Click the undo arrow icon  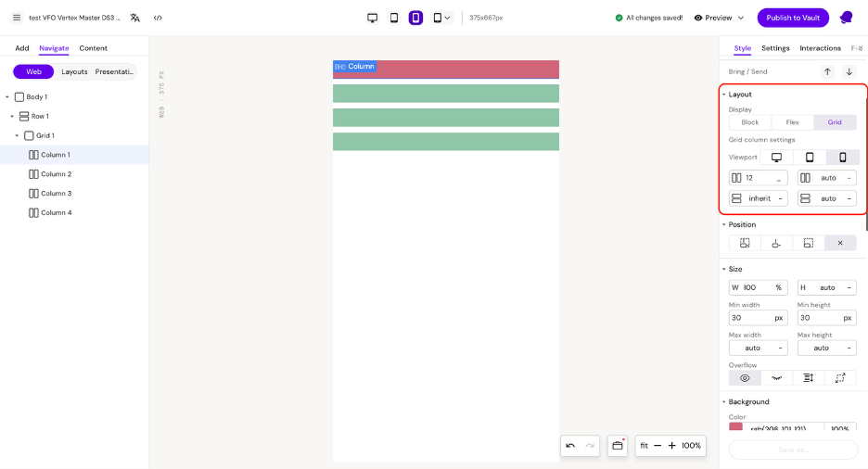(x=570, y=446)
